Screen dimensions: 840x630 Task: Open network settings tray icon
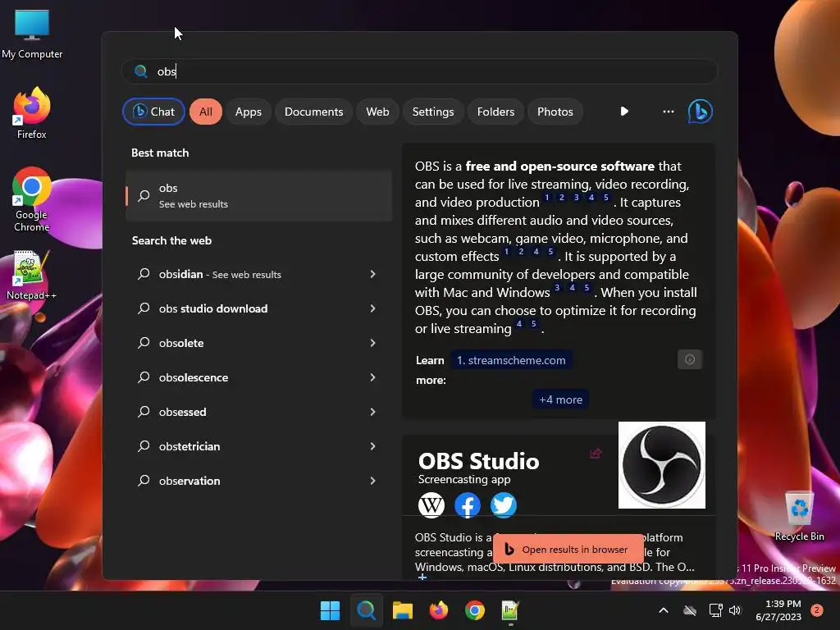(x=715, y=610)
